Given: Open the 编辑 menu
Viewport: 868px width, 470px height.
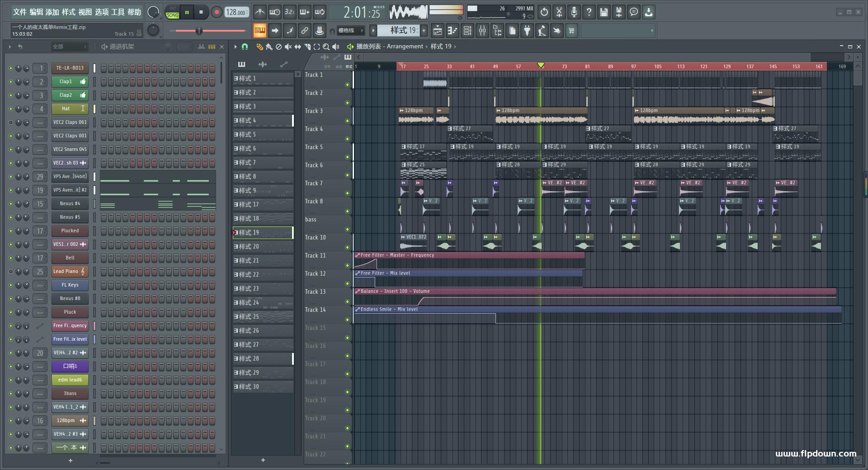Looking at the screenshot, I should click(x=36, y=12).
